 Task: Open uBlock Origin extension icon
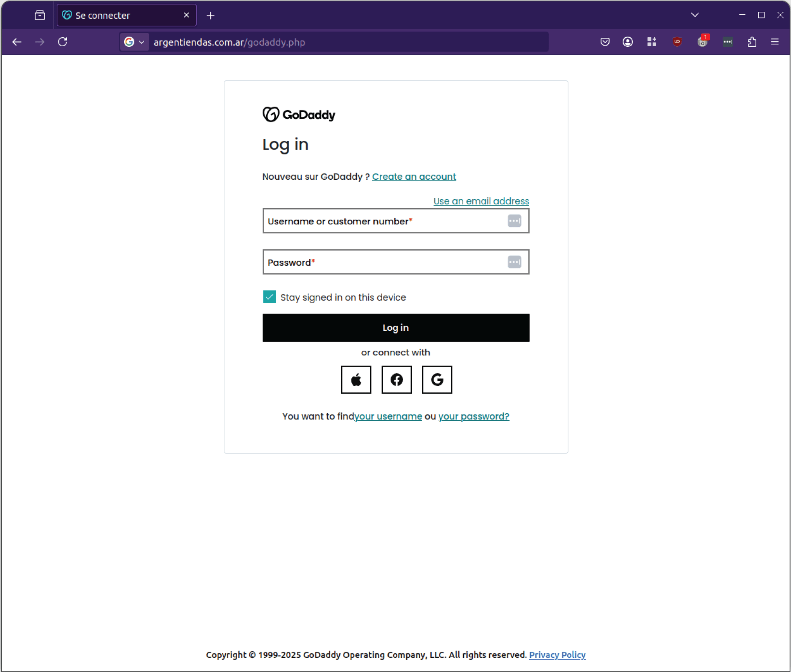tap(677, 42)
